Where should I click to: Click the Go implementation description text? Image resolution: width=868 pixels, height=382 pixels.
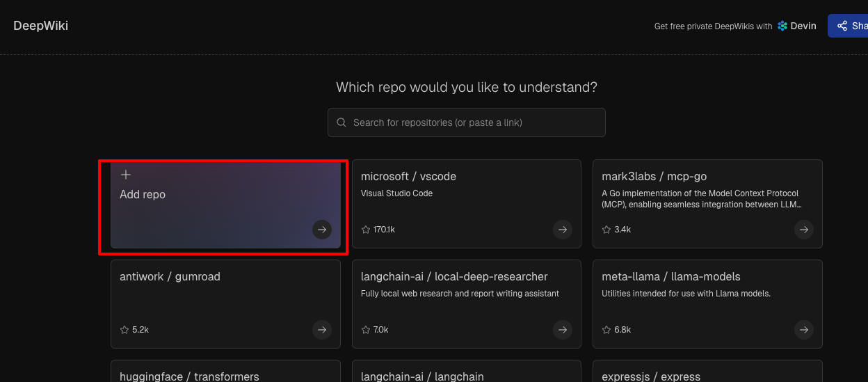(x=701, y=199)
